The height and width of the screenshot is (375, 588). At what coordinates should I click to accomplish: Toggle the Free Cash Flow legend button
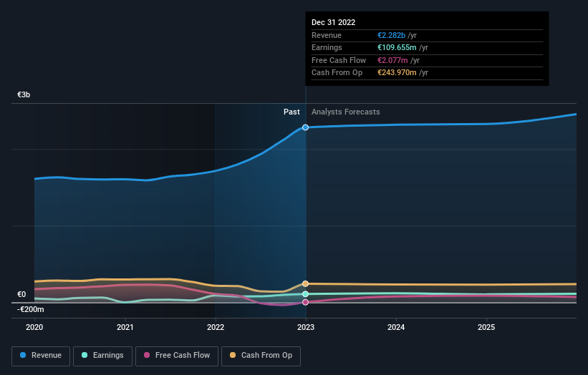[177, 356]
